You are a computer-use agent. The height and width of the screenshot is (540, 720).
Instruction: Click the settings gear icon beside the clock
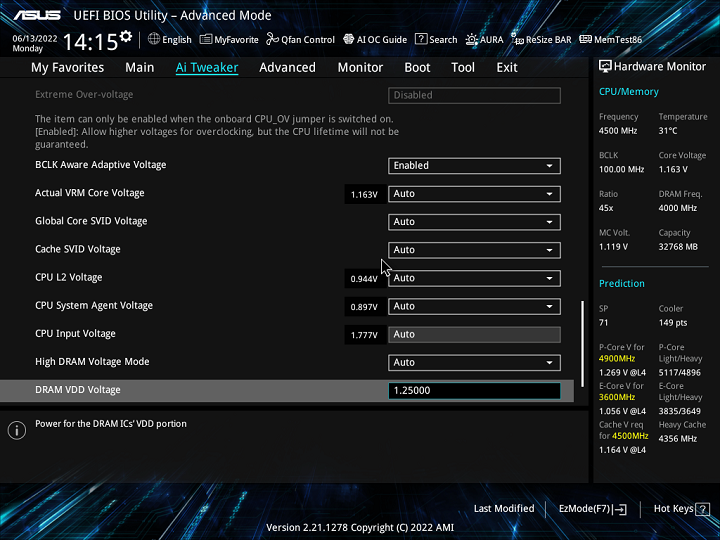click(125, 38)
